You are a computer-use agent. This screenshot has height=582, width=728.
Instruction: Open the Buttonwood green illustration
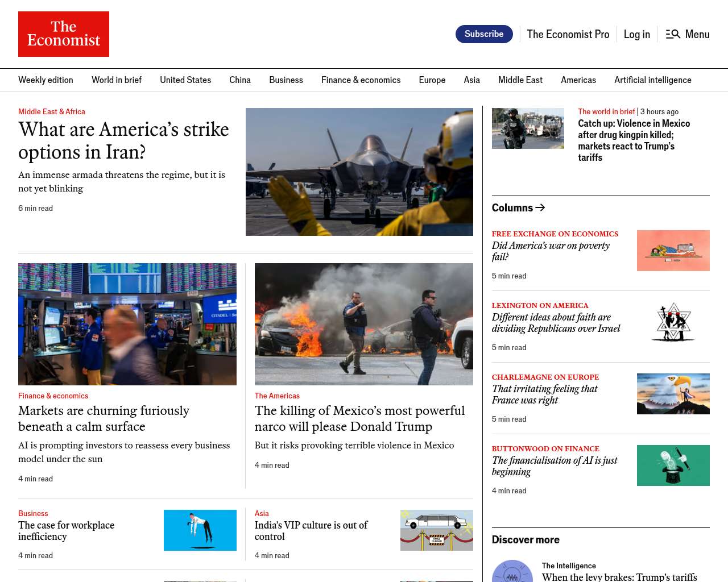coord(673,465)
